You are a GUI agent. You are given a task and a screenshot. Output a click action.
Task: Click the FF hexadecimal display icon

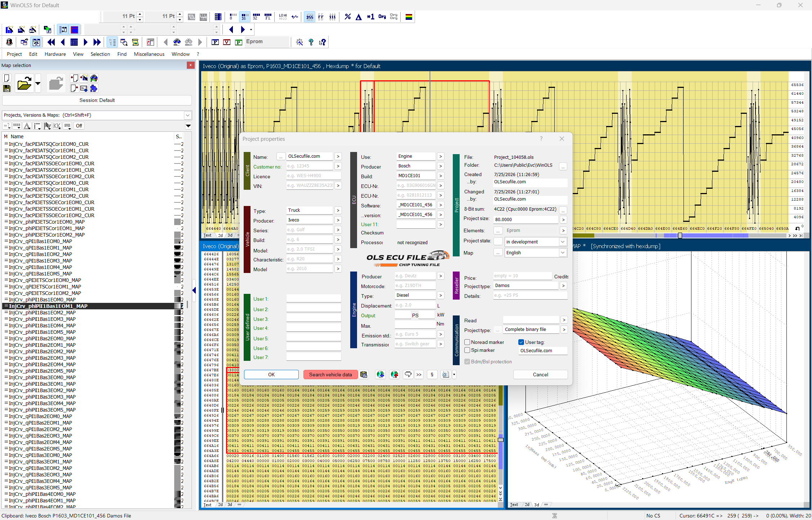pos(321,17)
